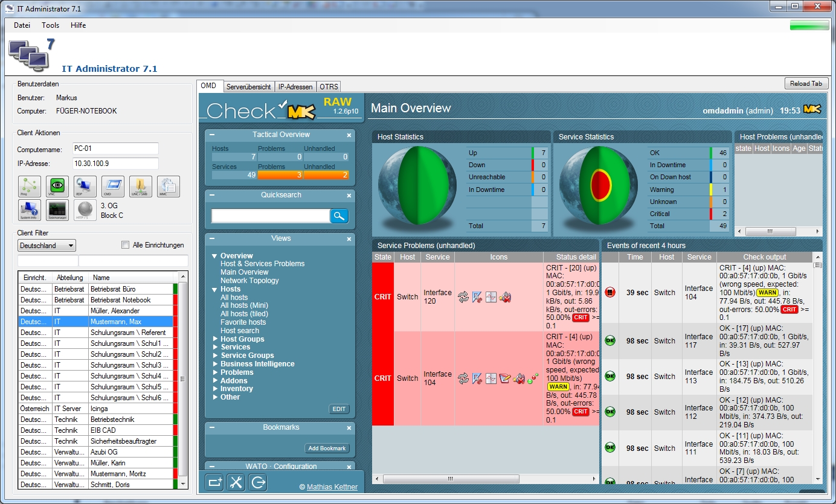Open the Datei menu
Viewport: 836px width, 504px height.
pos(22,25)
